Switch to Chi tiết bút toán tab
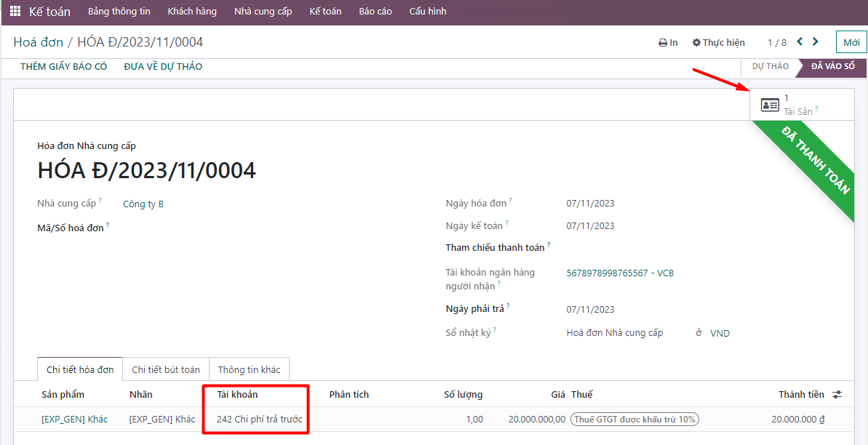This screenshot has height=445, width=868. click(x=166, y=369)
